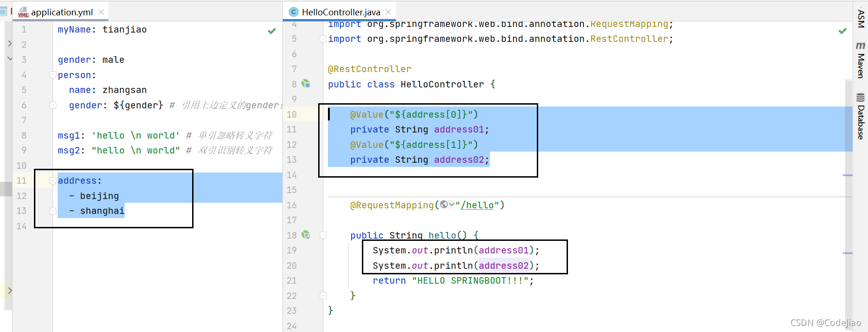The width and height of the screenshot is (868, 332).
Task: Click the RestController import name
Action: pyautogui.click(x=629, y=39)
